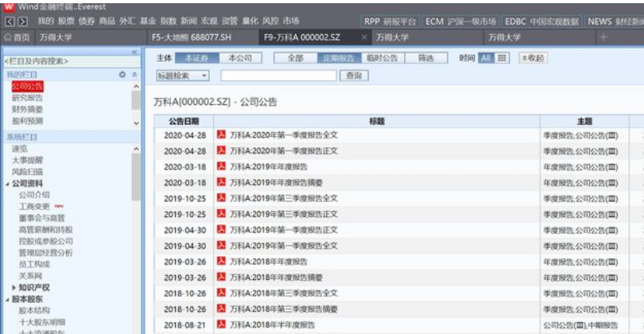Click the 查询 search button
The height and width of the screenshot is (334, 644).
354,76
